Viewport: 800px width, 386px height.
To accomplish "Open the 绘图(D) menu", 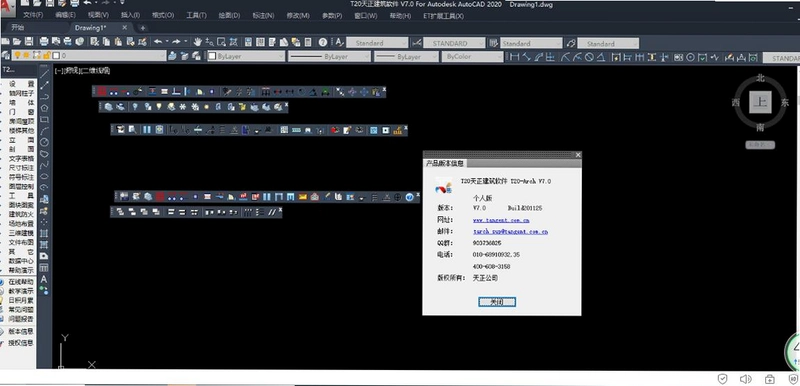I will (229, 15).
